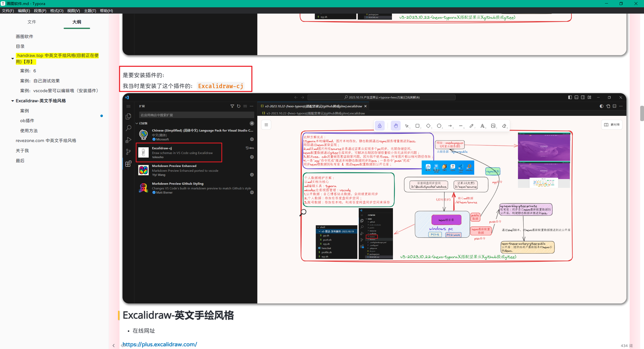Open the Excalidraw hamburger menu on canvas
This screenshot has height=349, width=644.
[x=266, y=125]
